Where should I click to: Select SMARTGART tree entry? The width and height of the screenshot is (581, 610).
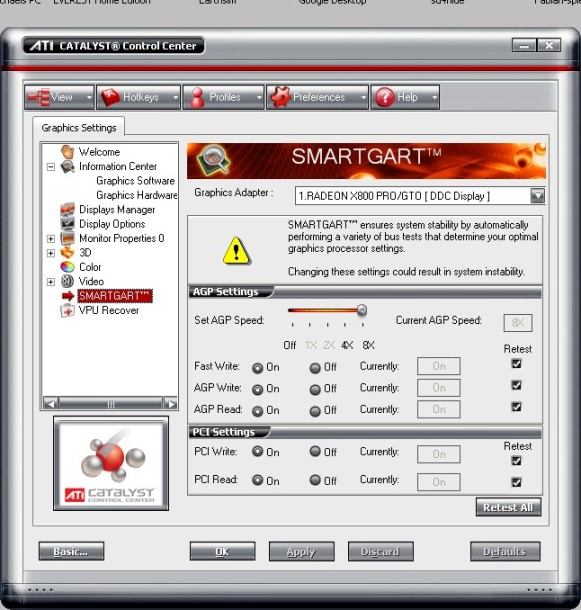[115, 296]
